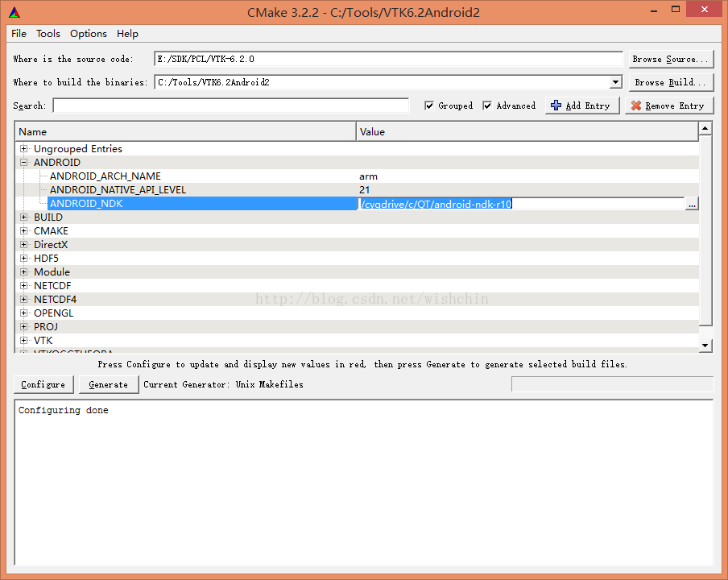Expand the Ungrouped Entries group

23,148
